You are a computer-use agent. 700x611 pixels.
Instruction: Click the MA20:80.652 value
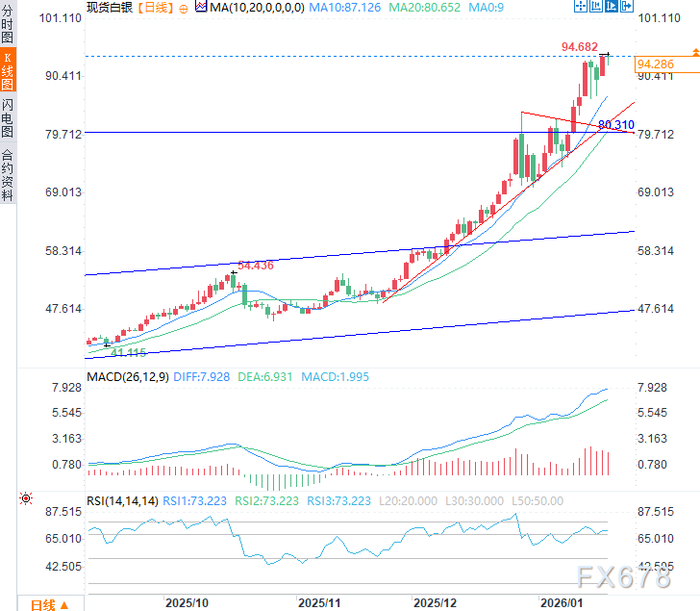pyautogui.click(x=425, y=8)
